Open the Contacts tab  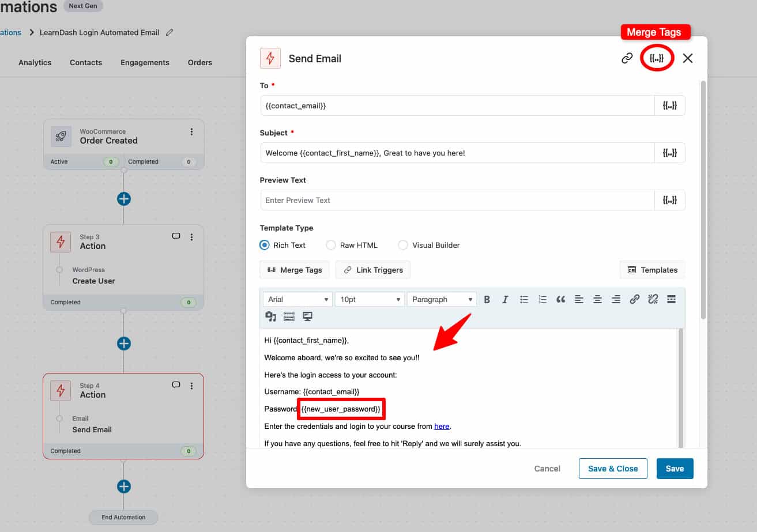(x=85, y=62)
